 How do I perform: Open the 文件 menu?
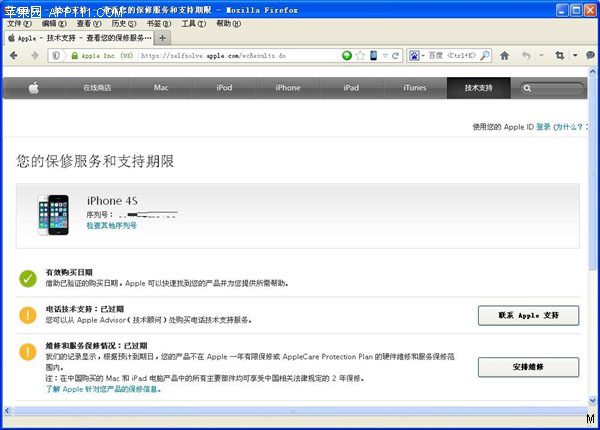pos(19,24)
